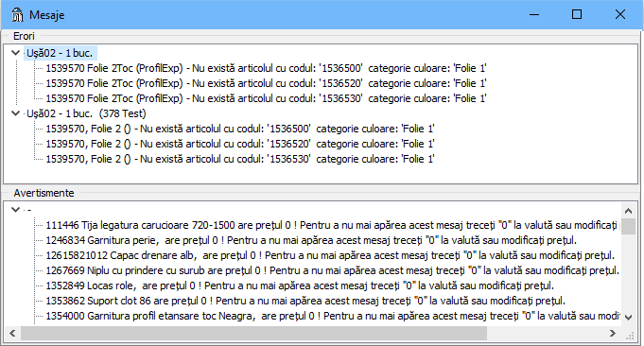Select Folie 2 () error with code '1536500'
Viewport: 644px width, 346px height.
click(x=240, y=129)
